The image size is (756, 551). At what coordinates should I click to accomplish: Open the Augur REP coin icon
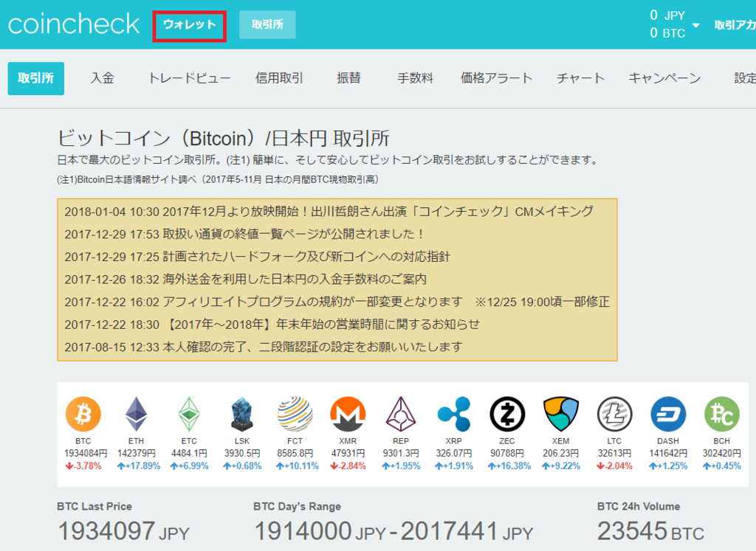[x=401, y=415]
